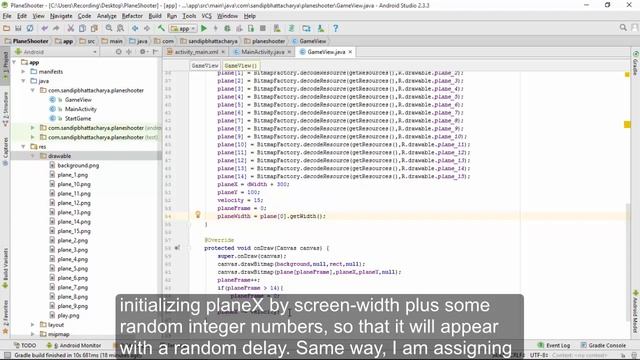Click the Find magnifier icon
The width and height of the screenshot is (640, 360).
pyautogui.click(x=109, y=28)
